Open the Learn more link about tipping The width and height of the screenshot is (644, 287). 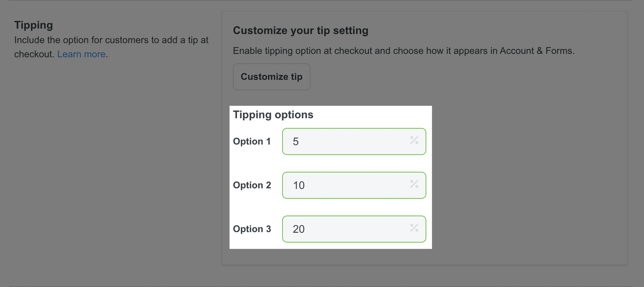pos(81,54)
